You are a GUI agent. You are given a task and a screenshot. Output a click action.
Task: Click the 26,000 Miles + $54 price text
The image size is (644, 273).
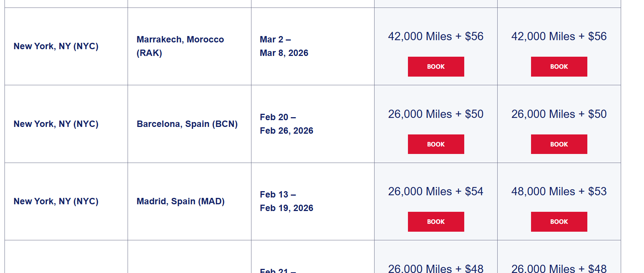tap(436, 192)
